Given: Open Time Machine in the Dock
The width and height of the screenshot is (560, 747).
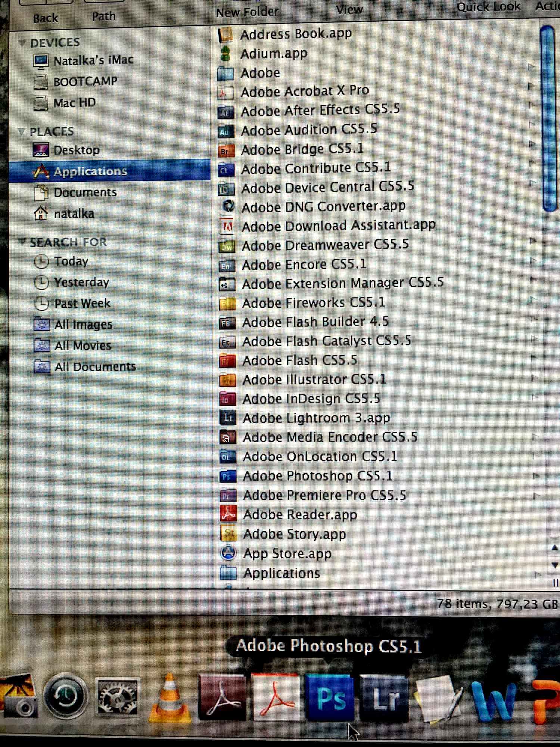Looking at the screenshot, I should tap(66, 697).
